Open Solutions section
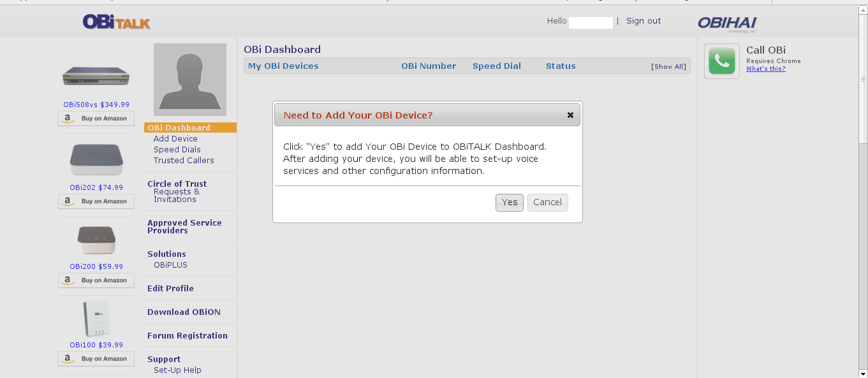The image size is (868, 378). click(166, 254)
